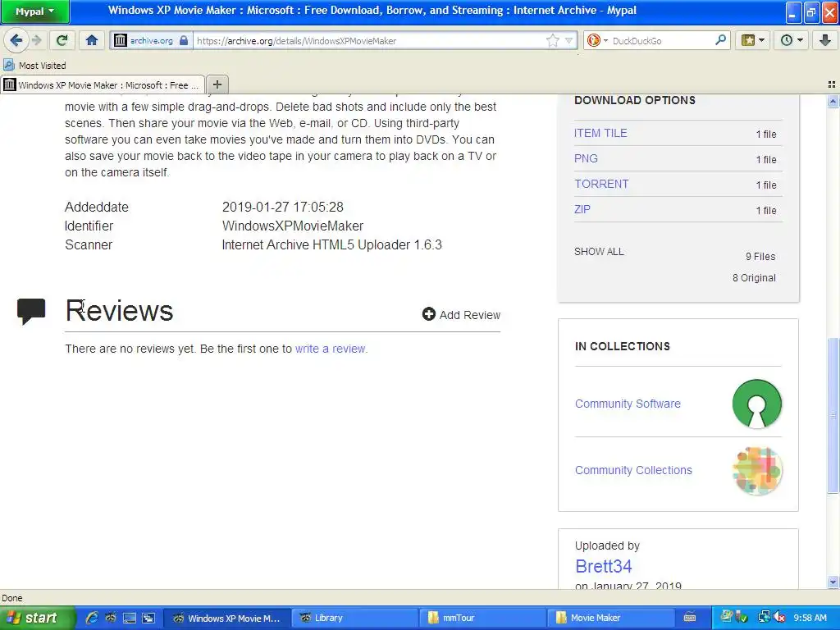
Task: Go back with the browser back arrow
Action: coord(16,40)
